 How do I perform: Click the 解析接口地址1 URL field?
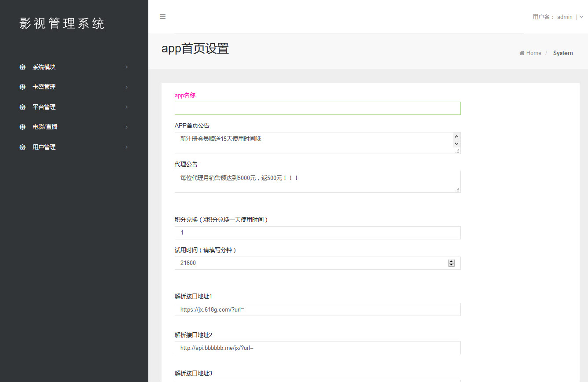[317, 309]
